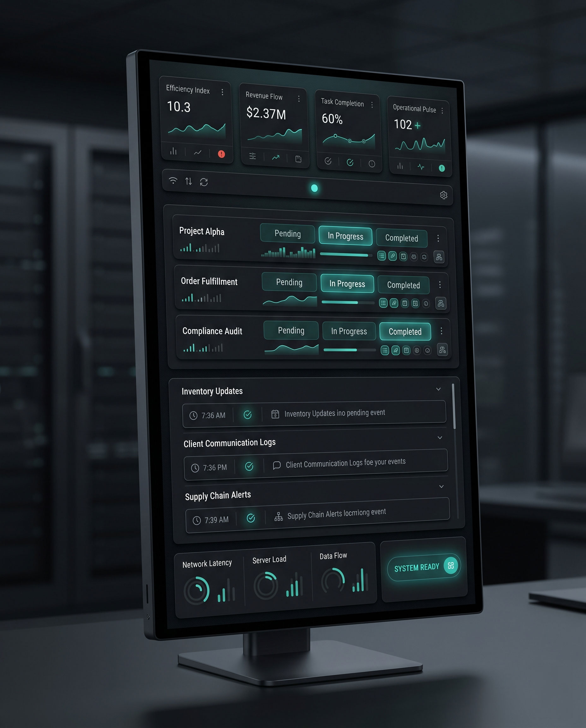Viewport: 586px width, 728px height.
Task: Click the clipboard icon in Revenue Flow card
Action: [x=298, y=159]
